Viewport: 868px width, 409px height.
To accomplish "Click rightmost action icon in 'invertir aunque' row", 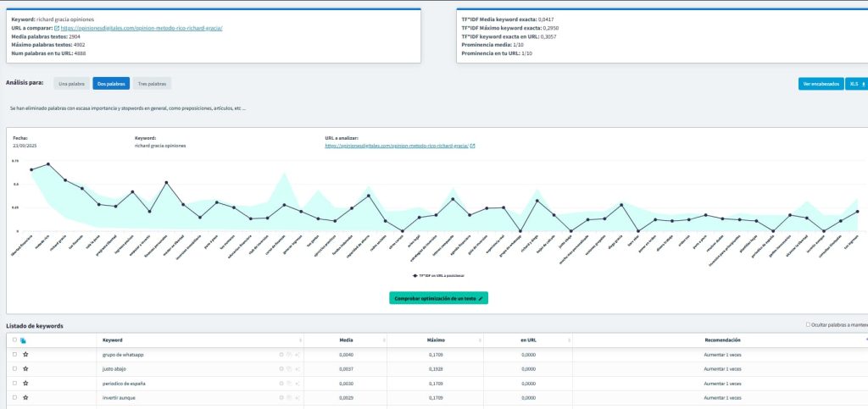I will [x=298, y=397].
